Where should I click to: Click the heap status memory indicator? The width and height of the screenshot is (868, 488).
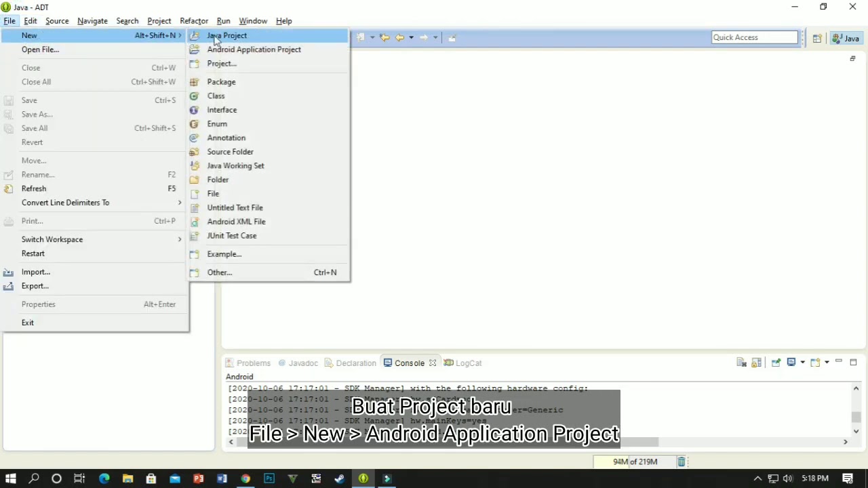point(635,462)
